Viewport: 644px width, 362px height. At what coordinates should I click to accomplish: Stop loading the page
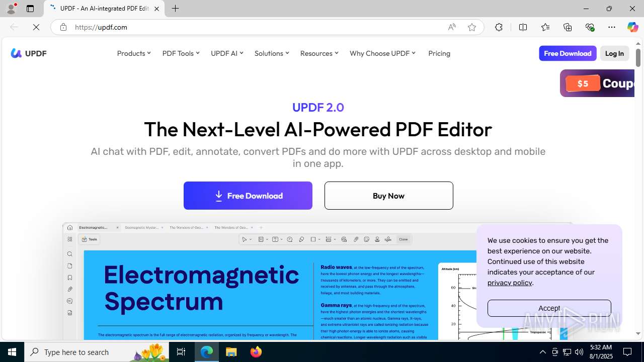point(36,27)
